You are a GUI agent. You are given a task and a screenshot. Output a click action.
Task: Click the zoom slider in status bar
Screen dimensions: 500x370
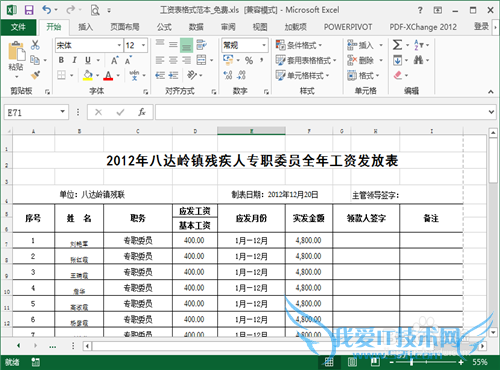(412, 362)
